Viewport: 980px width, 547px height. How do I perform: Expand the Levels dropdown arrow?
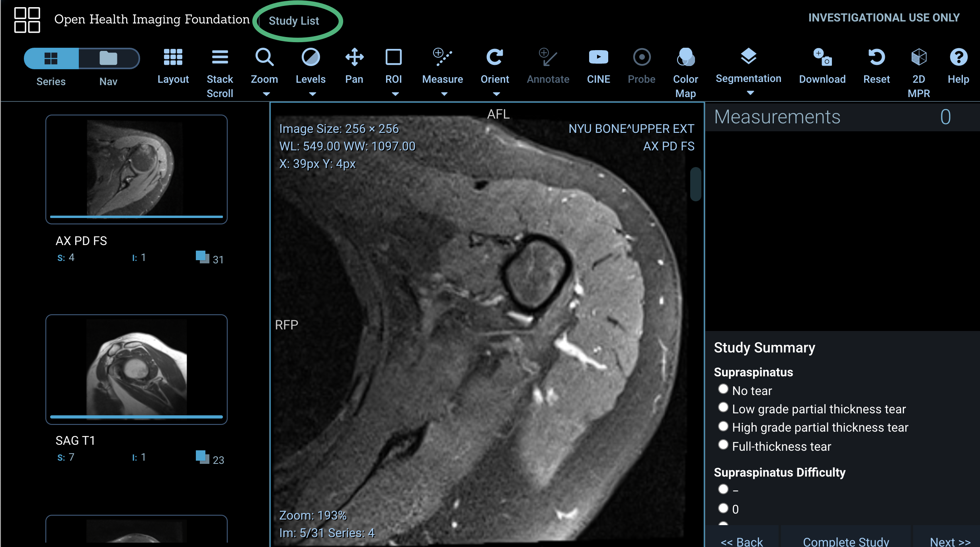click(312, 94)
